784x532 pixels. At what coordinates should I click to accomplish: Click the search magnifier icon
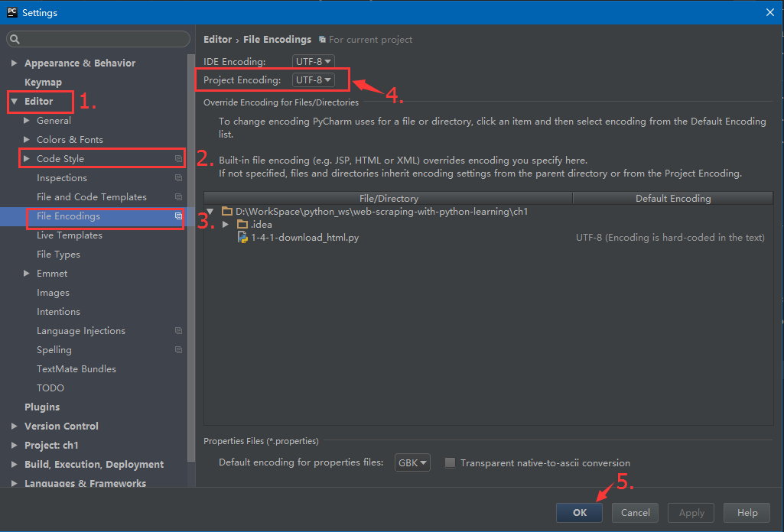tap(15, 39)
